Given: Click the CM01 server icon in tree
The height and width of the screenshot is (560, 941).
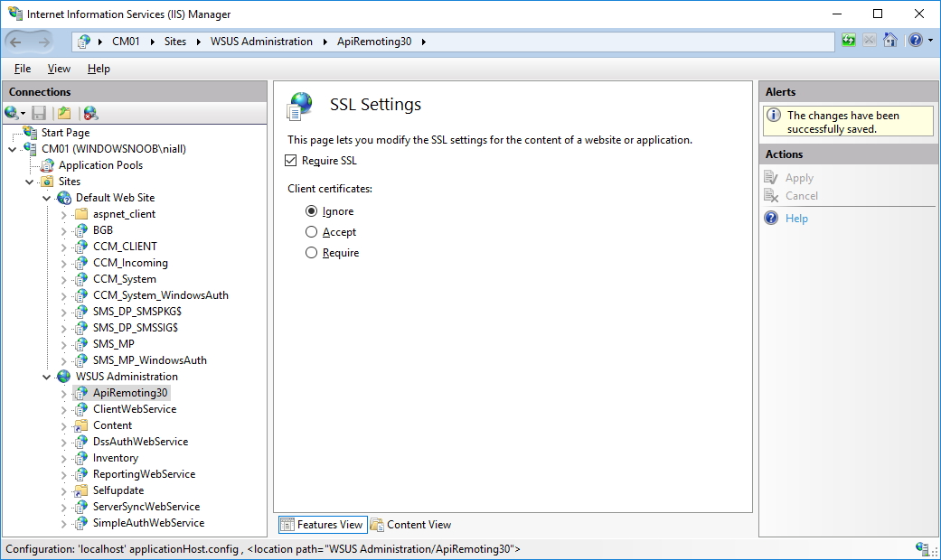Looking at the screenshot, I should 30,148.
